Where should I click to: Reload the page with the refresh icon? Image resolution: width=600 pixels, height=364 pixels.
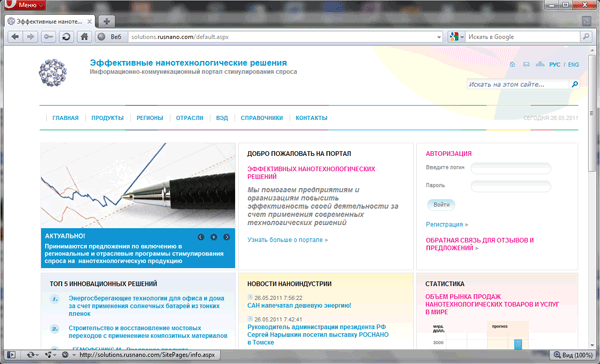pos(66,37)
